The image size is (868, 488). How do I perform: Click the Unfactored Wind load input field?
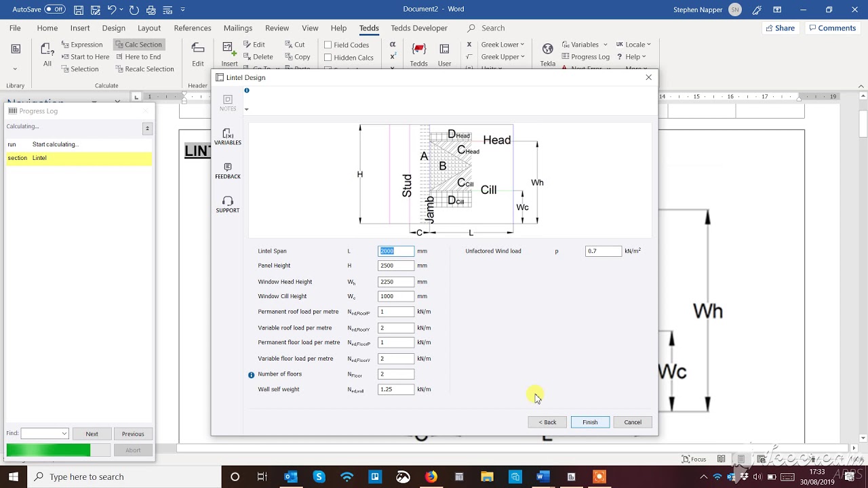(604, 251)
